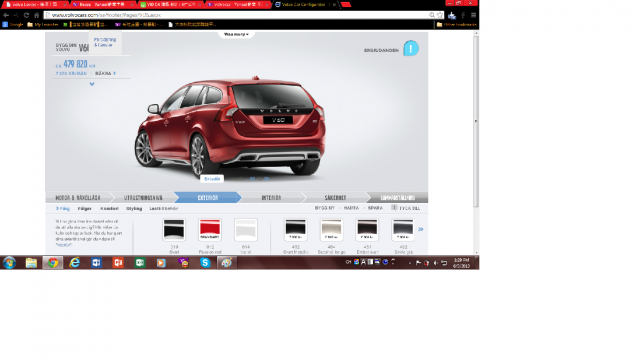Screen dimensions: 640x360
Task: Launch Internet Explorer from the taskbar
Action: coord(74,263)
